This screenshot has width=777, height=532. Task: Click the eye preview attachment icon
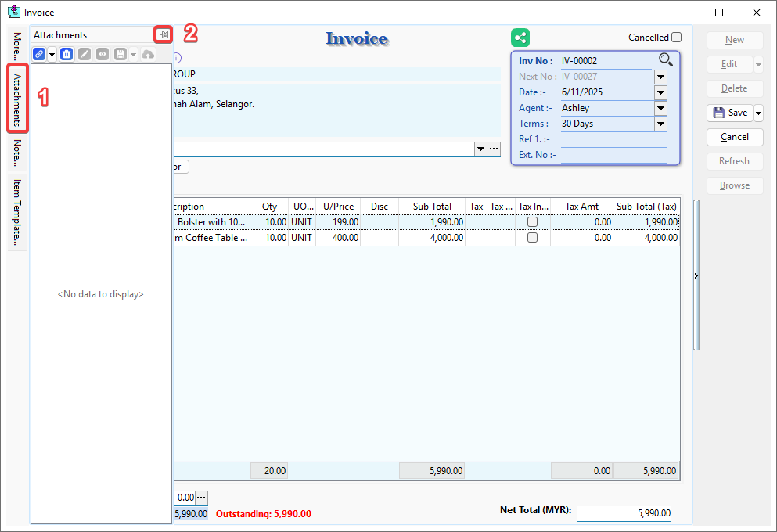tap(103, 54)
